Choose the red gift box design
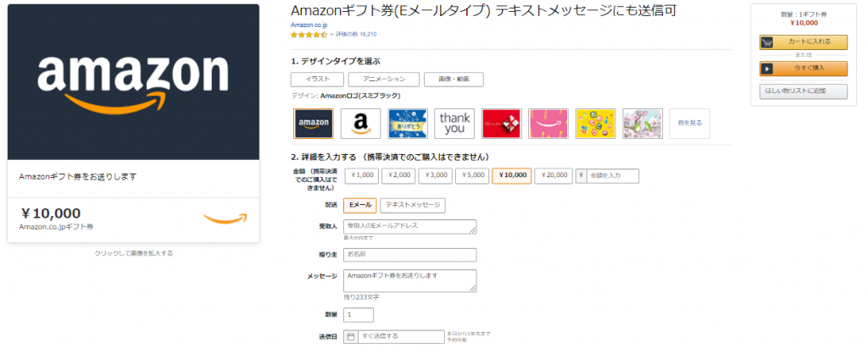The width and height of the screenshot is (868, 348). click(x=501, y=124)
